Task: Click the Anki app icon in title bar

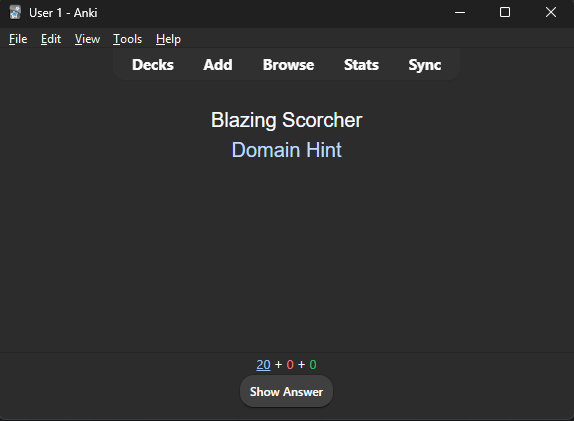Action: 15,12
